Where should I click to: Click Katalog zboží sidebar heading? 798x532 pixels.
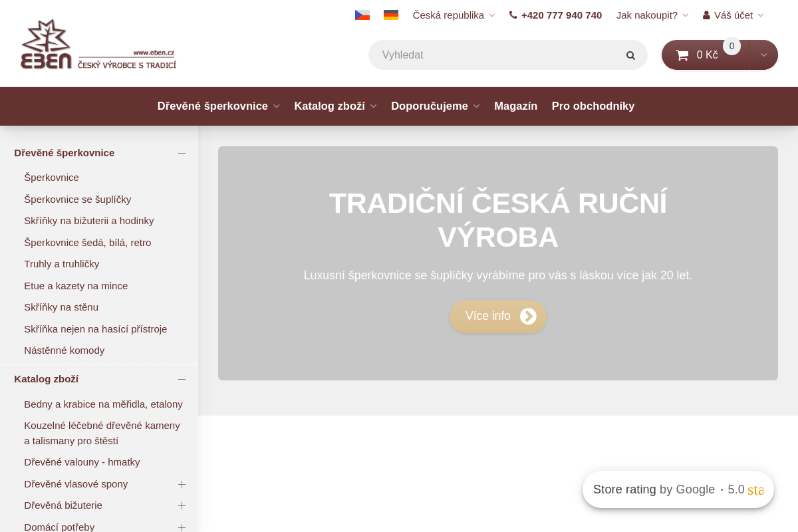click(46, 379)
